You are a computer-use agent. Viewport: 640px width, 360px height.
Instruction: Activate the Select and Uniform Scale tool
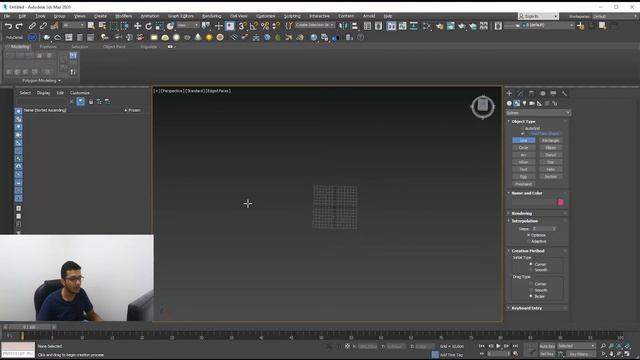coord(160,26)
